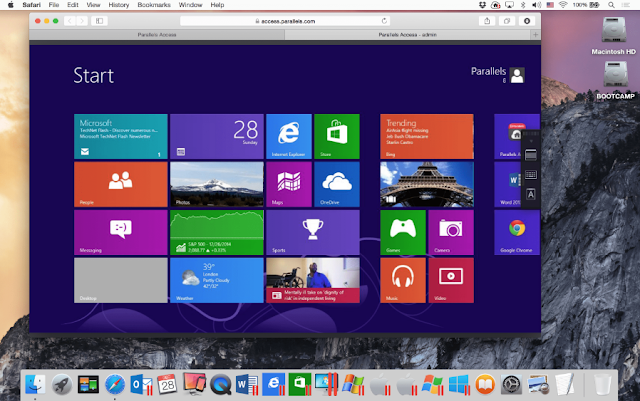Switch to Parallels Access - admin tab
The image size is (640, 401).
407,35
